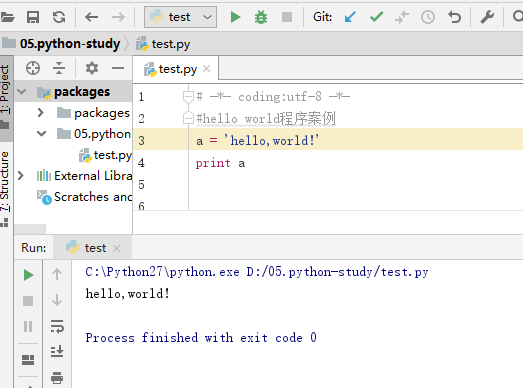The height and width of the screenshot is (388, 523).
Task: Show Git history clock icon
Action: pos(428,17)
